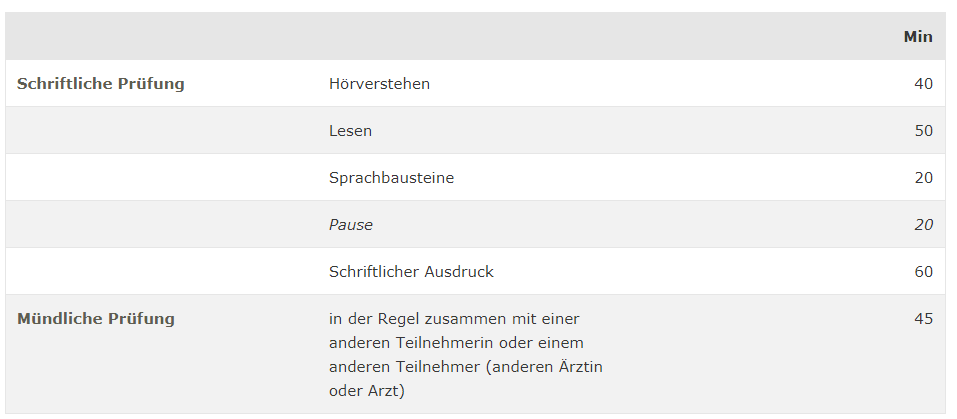Click the Min column header
Screen dimensions: 957x419
[x=917, y=37]
